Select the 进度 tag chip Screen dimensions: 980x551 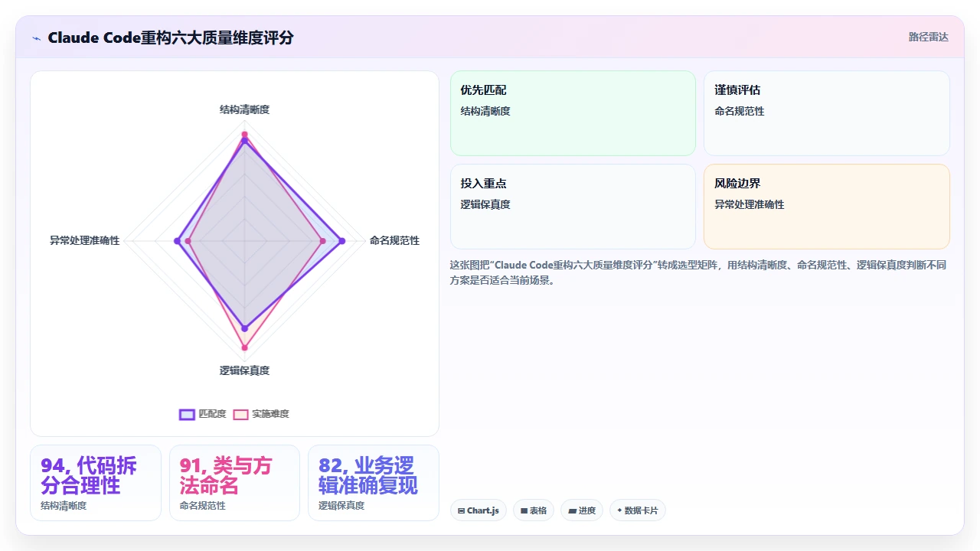click(x=582, y=510)
